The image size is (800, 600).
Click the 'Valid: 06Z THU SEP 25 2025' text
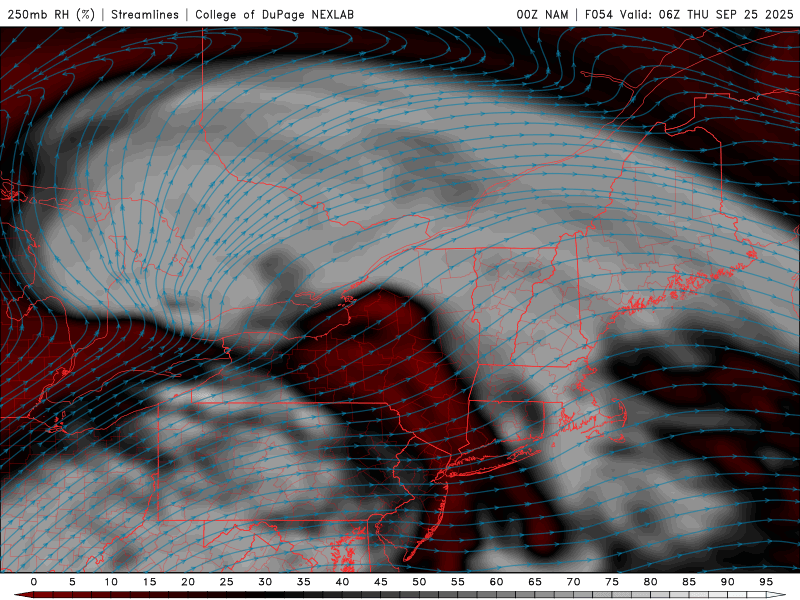(x=707, y=14)
